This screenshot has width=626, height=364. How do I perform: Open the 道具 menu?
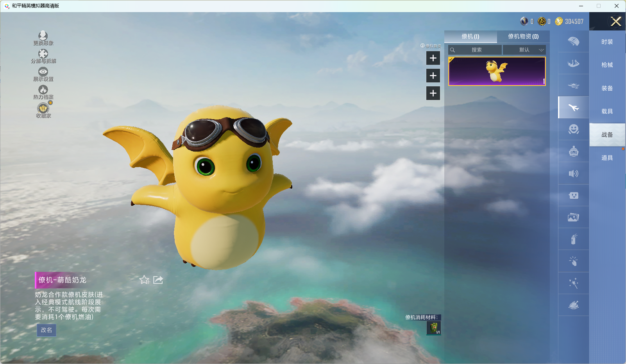click(x=607, y=158)
